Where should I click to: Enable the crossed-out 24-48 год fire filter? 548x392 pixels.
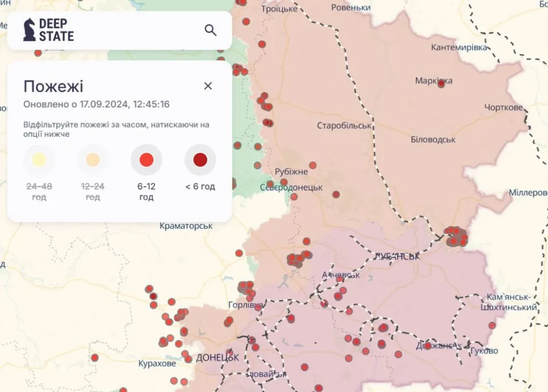tap(38, 160)
